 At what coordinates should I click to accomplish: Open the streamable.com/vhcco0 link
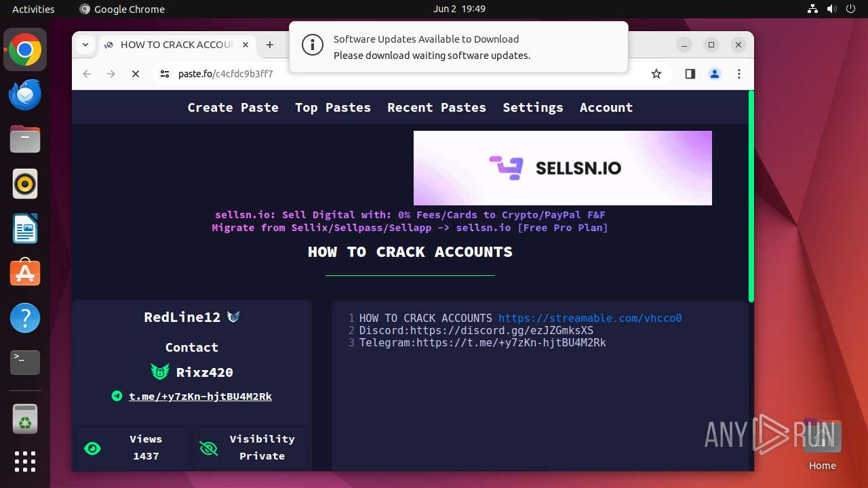tap(590, 318)
